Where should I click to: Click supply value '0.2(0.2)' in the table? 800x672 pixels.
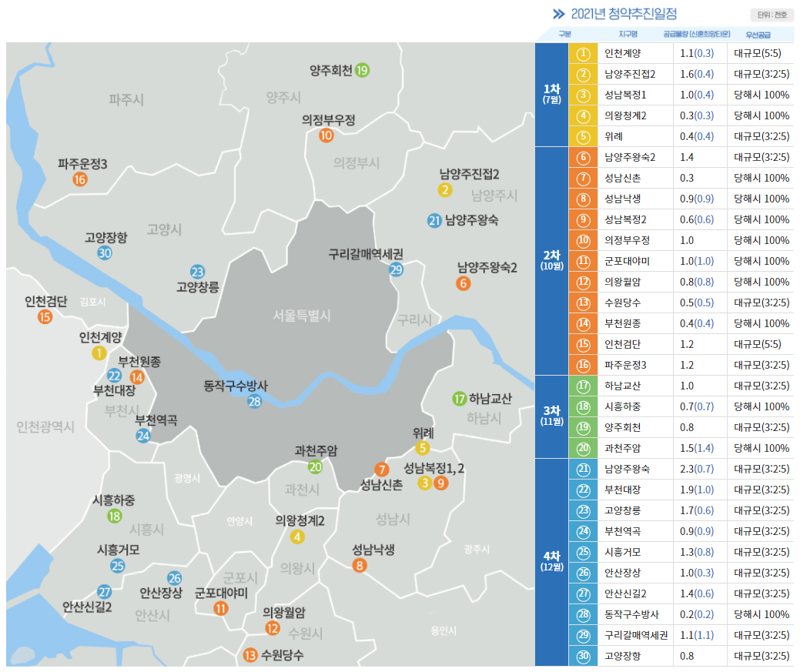pyautogui.click(x=696, y=614)
